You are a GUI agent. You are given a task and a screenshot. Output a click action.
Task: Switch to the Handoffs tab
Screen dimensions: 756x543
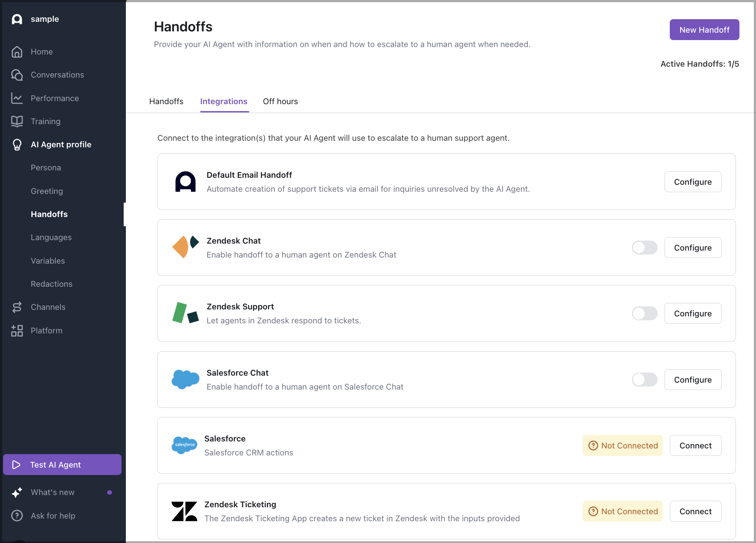(x=166, y=101)
